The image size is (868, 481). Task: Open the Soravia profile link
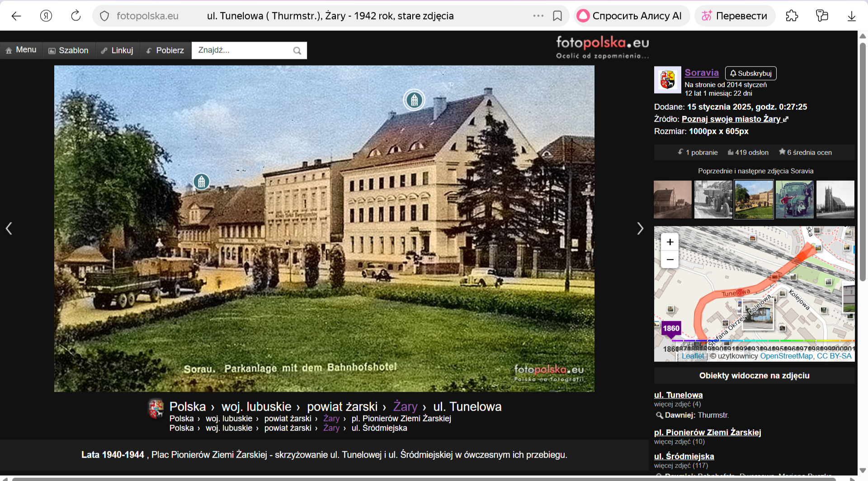pos(701,73)
